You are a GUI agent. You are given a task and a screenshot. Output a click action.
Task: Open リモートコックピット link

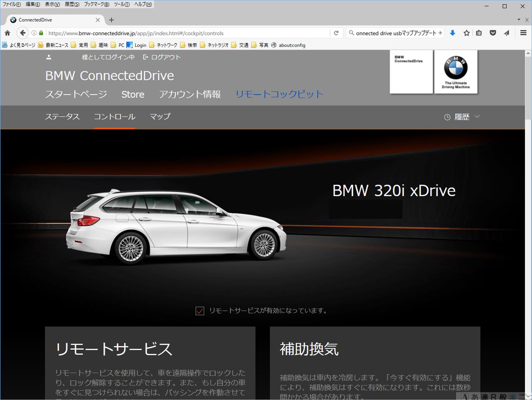click(279, 94)
